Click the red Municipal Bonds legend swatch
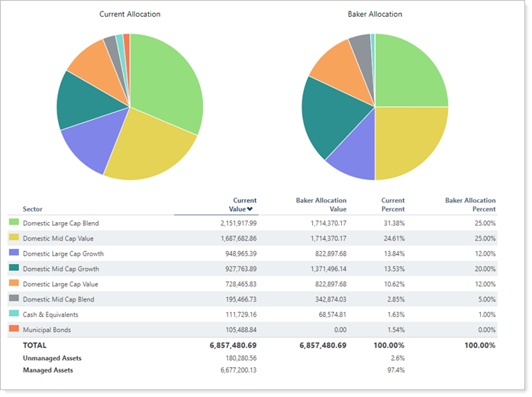 click(x=13, y=329)
